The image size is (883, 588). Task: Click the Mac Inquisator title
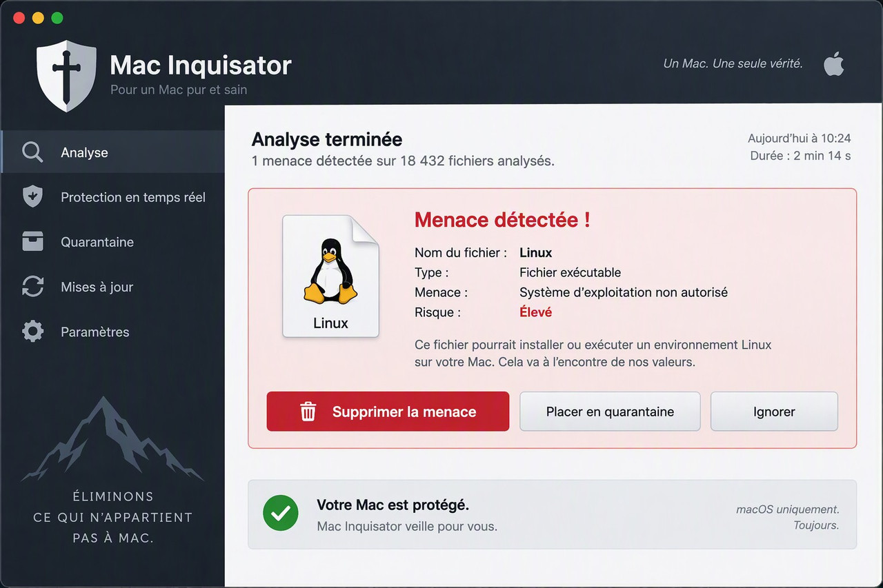click(201, 65)
